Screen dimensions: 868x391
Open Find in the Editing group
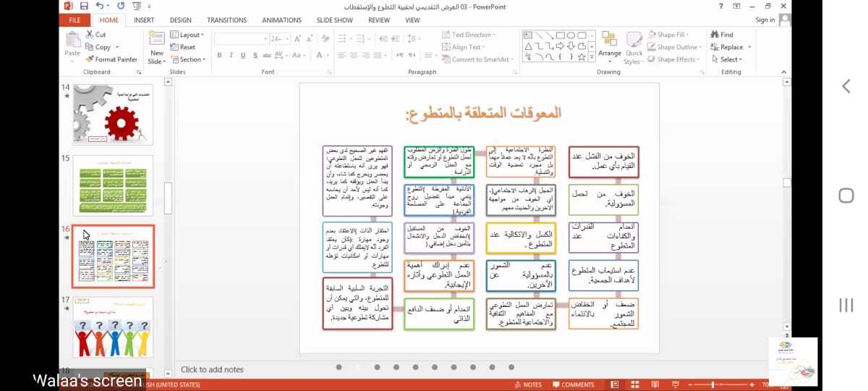click(x=722, y=35)
